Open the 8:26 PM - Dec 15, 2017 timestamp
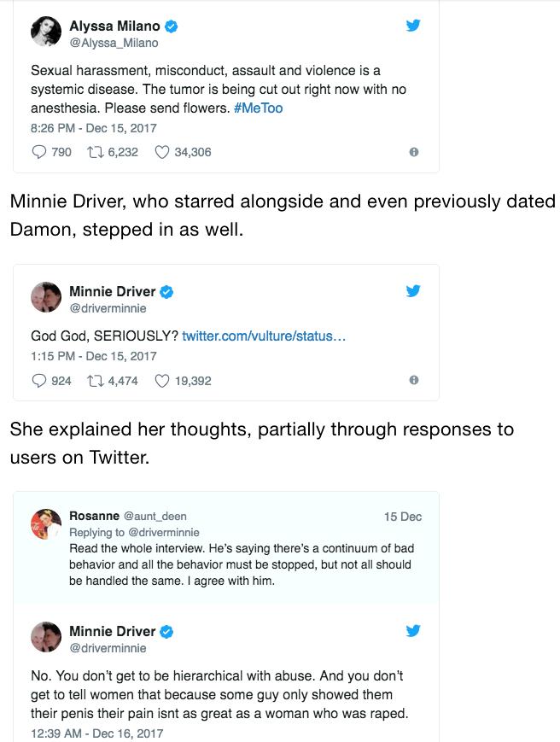The height and width of the screenshot is (742, 560). click(94, 128)
